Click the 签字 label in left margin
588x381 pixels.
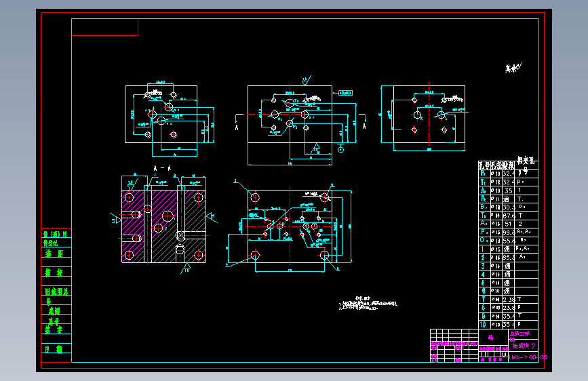pyautogui.click(x=54, y=329)
